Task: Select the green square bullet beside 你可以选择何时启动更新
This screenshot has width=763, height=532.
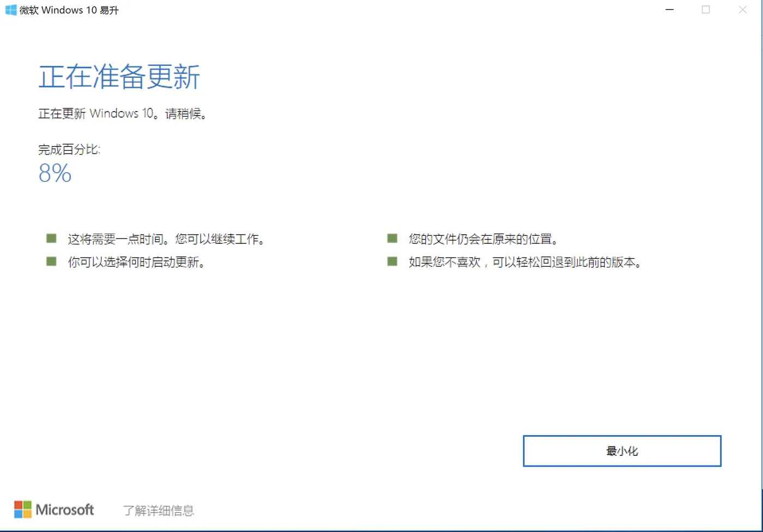Action: [x=51, y=261]
